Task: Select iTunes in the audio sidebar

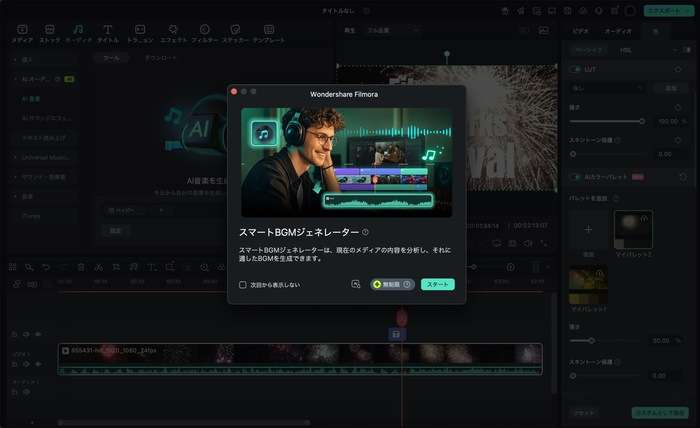Action: pos(31,216)
